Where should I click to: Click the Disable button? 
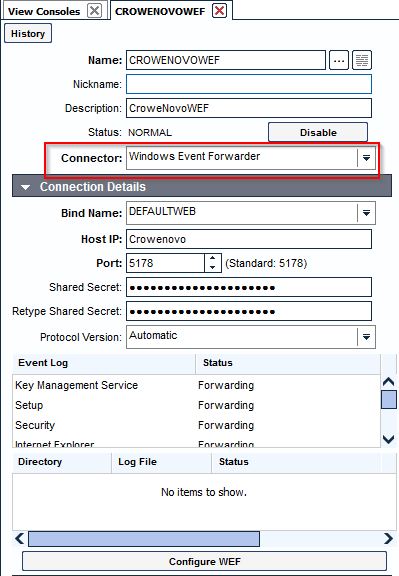[318, 132]
